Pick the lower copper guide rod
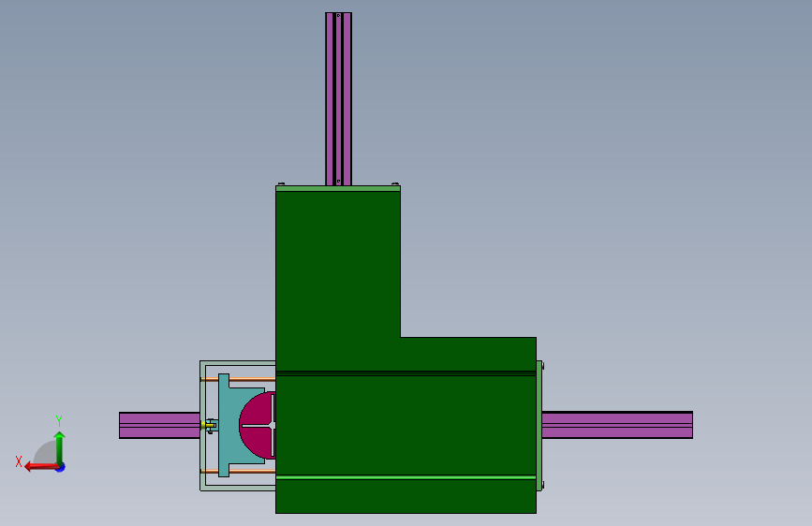Image resolution: width=812 pixels, height=526 pixels. [252, 471]
